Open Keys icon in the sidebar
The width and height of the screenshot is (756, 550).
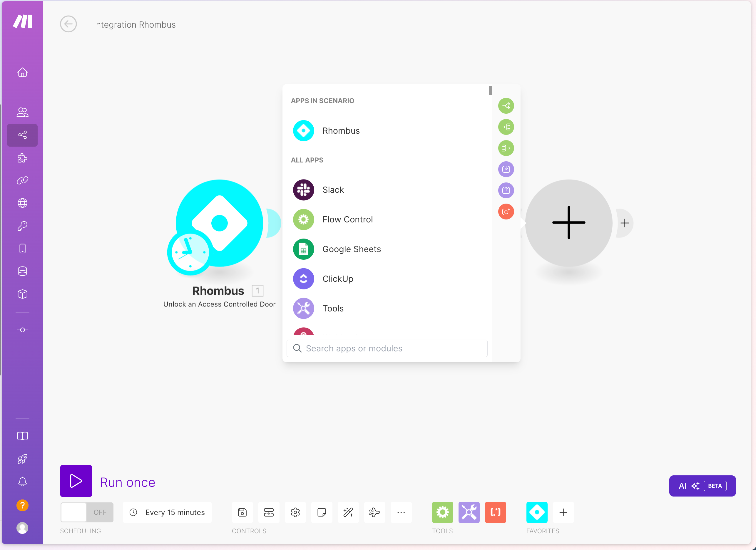22,226
